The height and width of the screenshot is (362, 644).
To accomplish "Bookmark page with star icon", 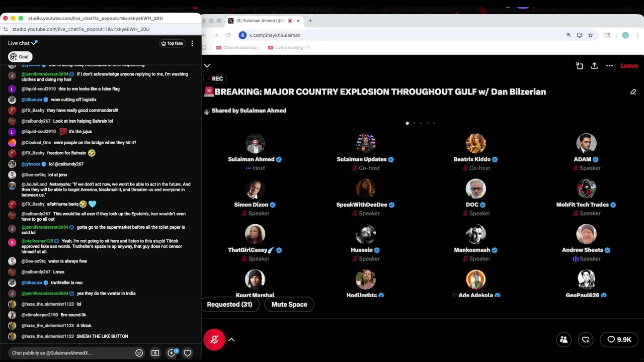I will pyautogui.click(x=590, y=35).
